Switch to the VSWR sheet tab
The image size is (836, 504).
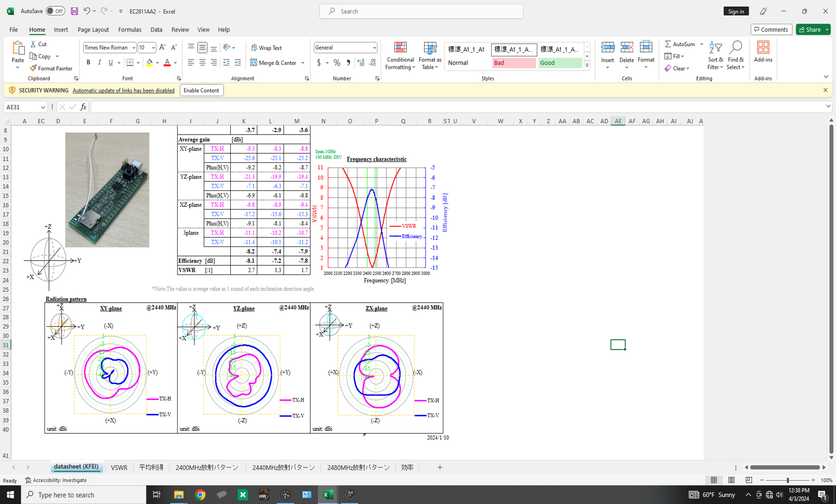pos(119,468)
